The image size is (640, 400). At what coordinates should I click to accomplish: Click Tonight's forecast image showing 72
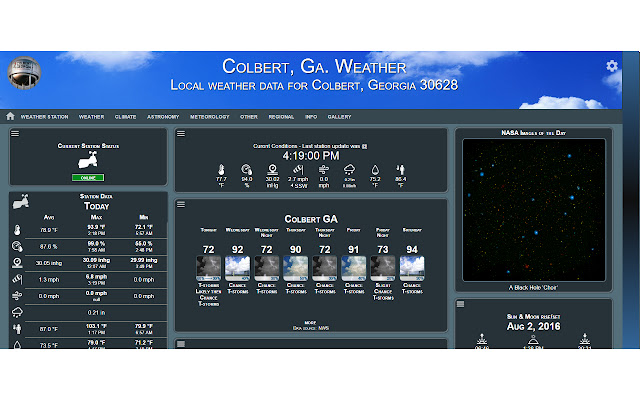point(209,268)
